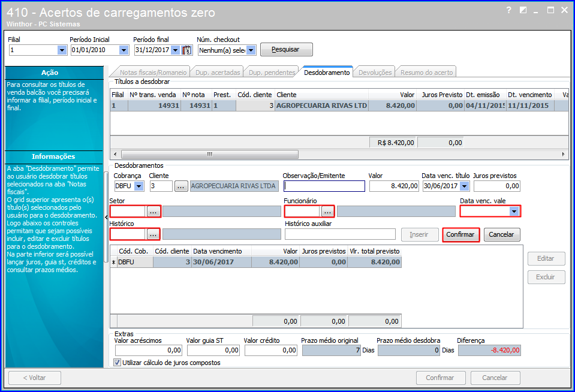Click right arrow of títulos grid scrollbar

[563, 155]
